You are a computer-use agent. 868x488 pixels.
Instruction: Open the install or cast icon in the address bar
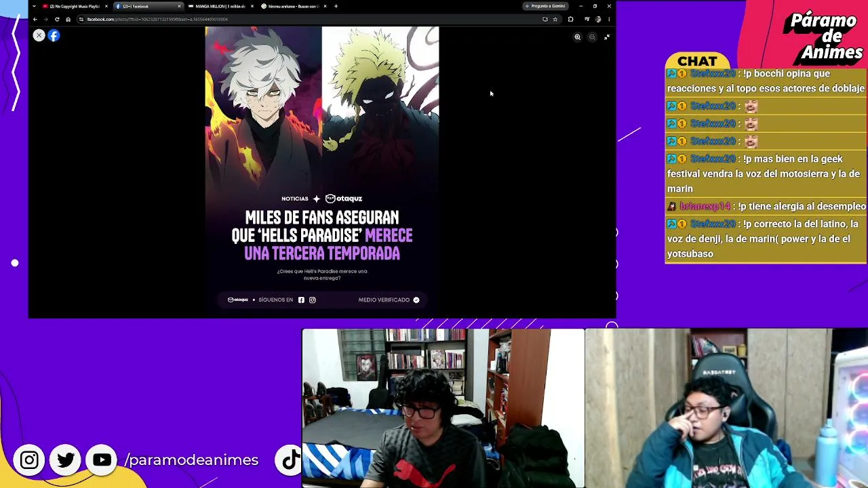point(545,19)
